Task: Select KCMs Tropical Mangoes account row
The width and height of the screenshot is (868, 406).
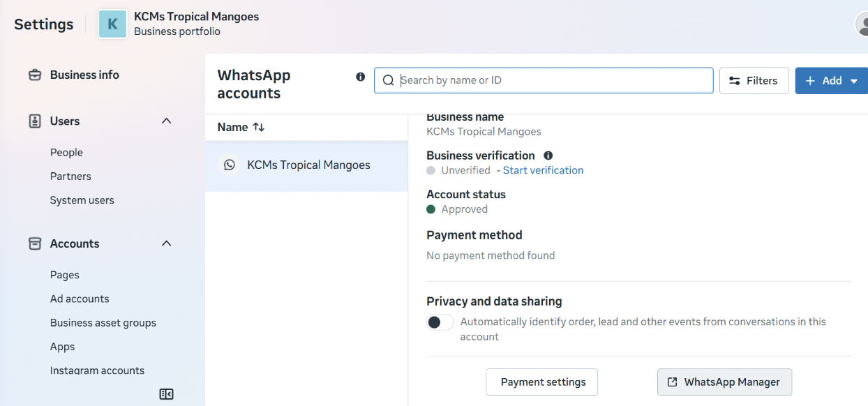Action: [306, 165]
